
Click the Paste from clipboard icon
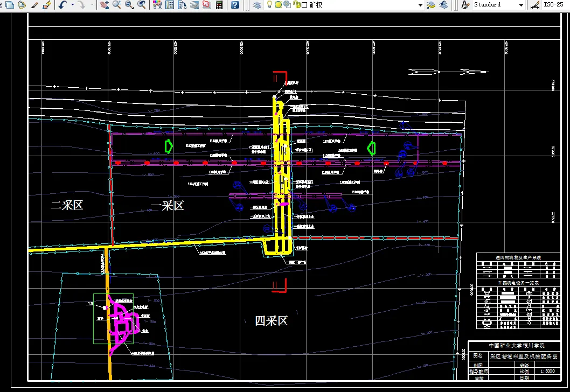coord(22,5)
